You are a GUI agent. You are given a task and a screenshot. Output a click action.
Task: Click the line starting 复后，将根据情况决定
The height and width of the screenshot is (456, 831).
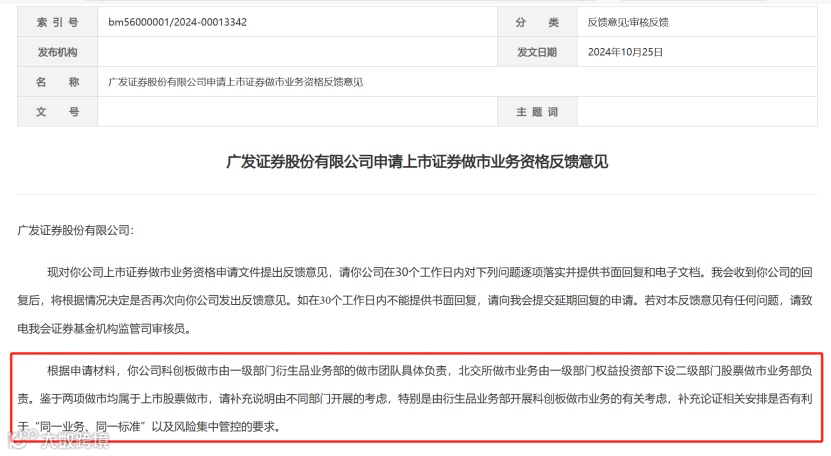pos(415,301)
